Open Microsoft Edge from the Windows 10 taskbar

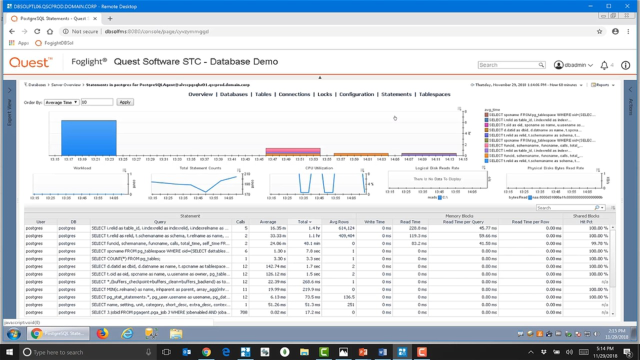(226, 352)
